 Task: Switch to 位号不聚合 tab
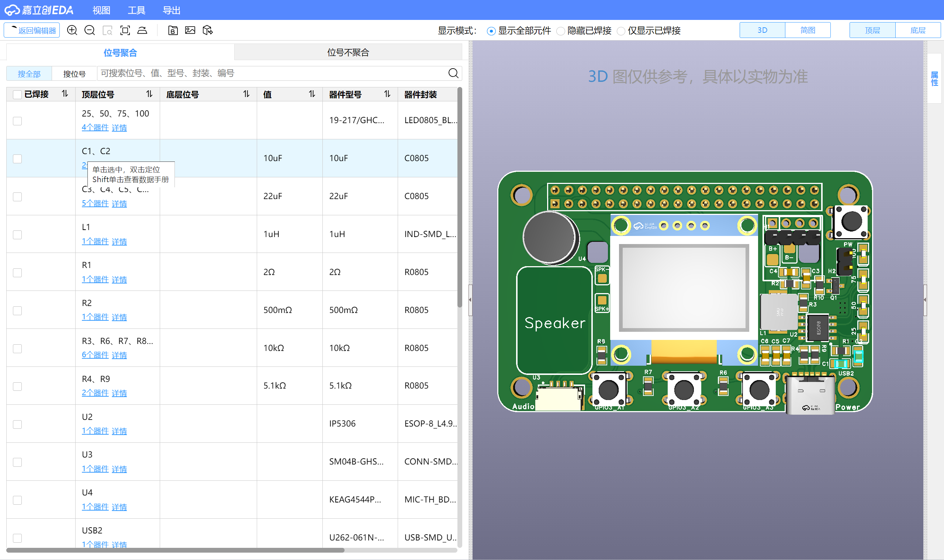(x=348, y=52)
